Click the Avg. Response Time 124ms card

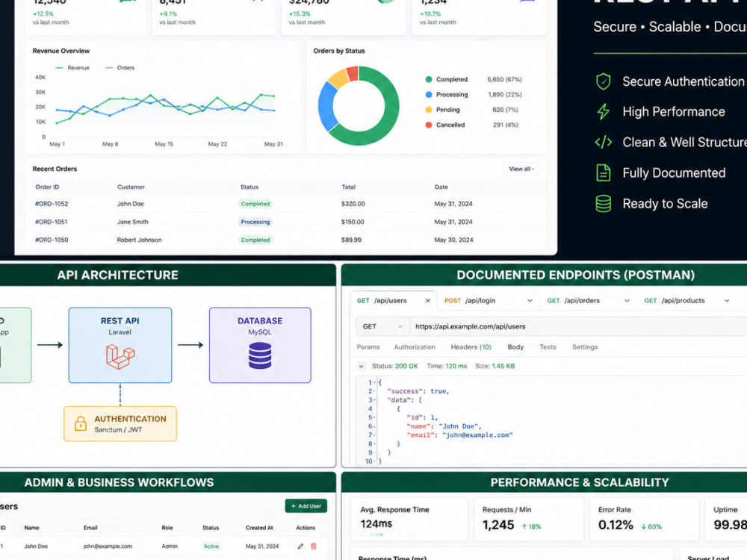click(x=409, y=519)
